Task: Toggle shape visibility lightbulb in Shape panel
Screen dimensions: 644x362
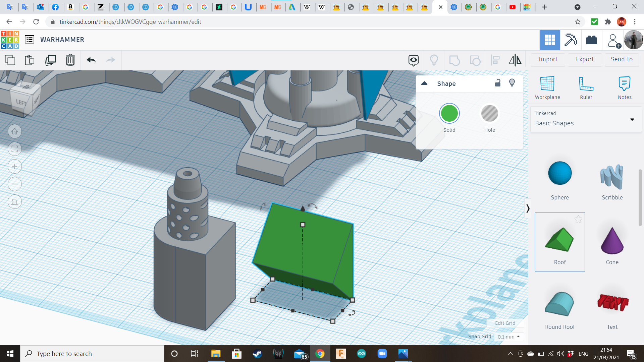Action: (x=512, y=83)
